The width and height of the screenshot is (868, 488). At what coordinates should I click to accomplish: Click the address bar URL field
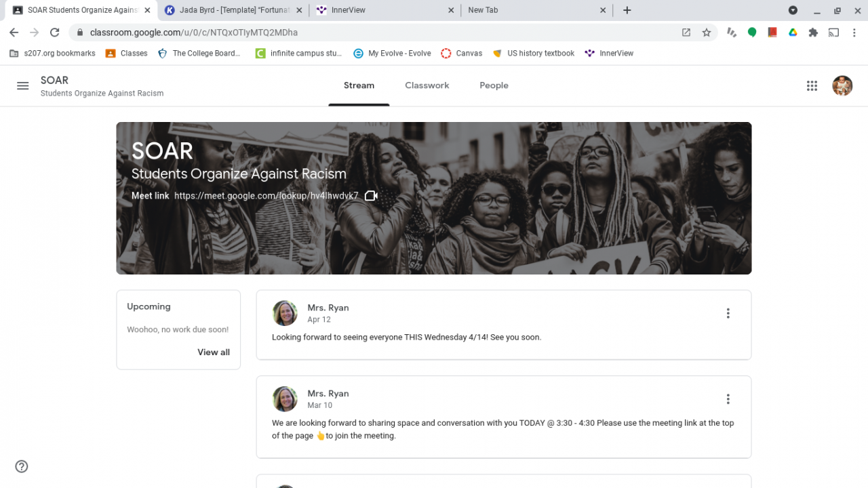click(x=380, y=33)
